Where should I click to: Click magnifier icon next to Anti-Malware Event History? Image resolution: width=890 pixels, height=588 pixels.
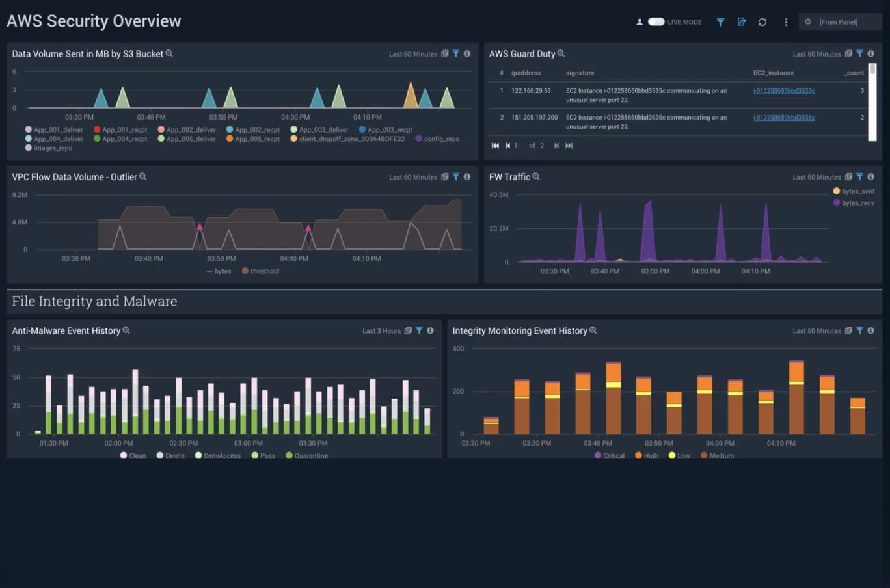[126, 330]
